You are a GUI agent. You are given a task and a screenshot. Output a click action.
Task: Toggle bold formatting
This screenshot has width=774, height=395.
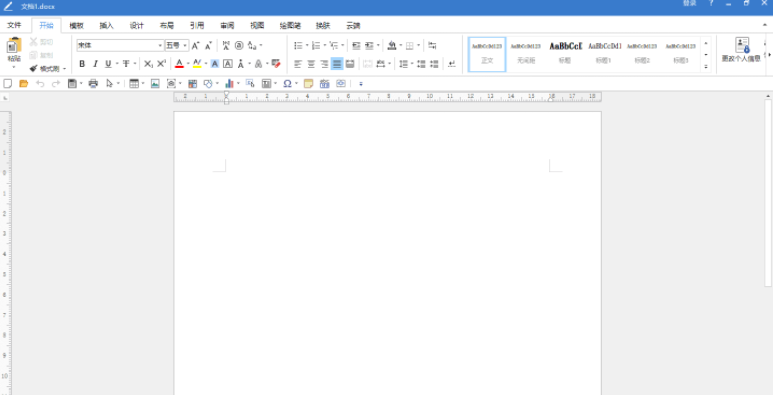(x=82, y=64)
